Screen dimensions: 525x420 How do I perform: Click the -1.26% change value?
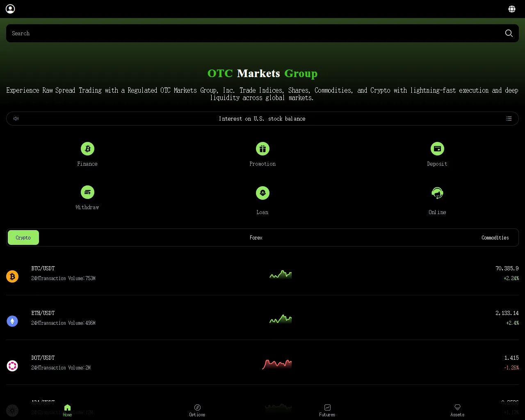[511, 367]
